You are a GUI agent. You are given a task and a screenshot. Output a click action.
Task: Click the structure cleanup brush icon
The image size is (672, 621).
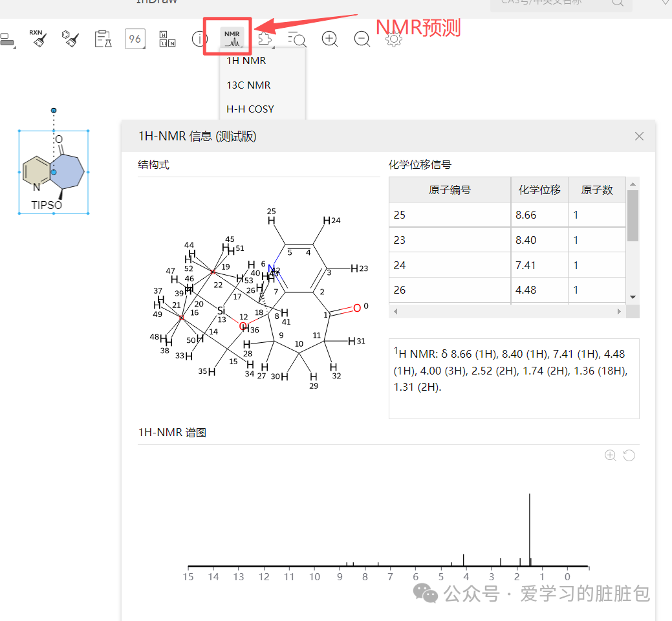(70, 39)
